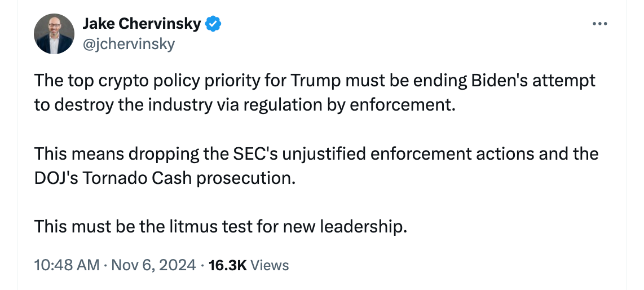
Task: Click the 16.3K view count number
Action: point(227,265)
